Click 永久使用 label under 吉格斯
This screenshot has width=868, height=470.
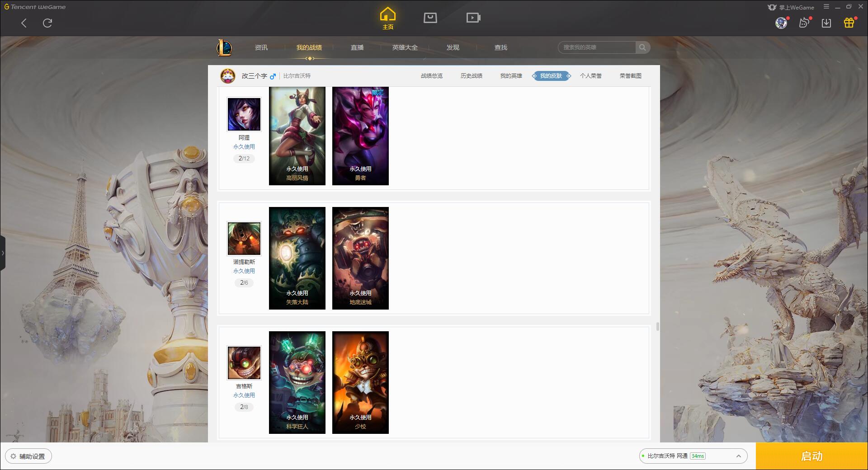244,395
